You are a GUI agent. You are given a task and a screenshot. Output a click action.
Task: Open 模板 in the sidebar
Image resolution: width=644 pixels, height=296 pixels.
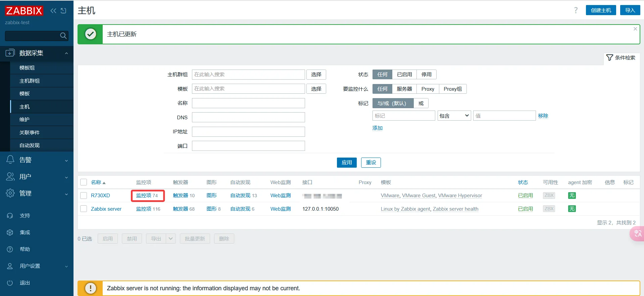(x=42, y=94)
